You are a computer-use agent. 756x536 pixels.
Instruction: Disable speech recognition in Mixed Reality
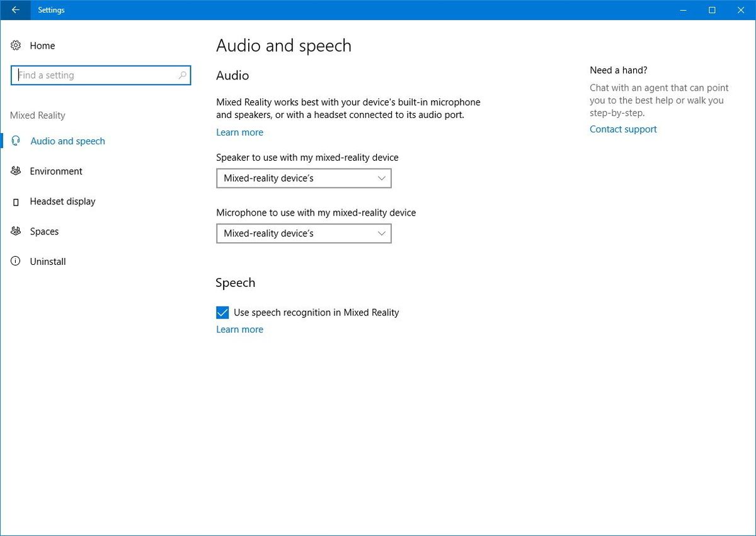point(222,312)
